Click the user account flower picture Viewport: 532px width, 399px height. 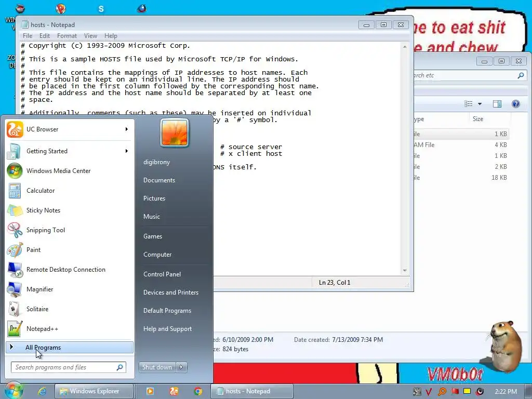(175, 132)
